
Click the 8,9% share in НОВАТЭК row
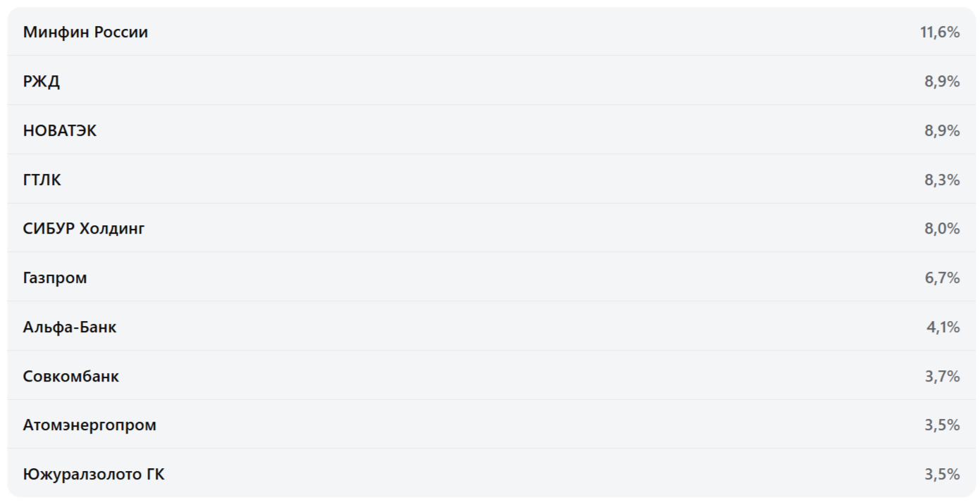pos(942,130)
